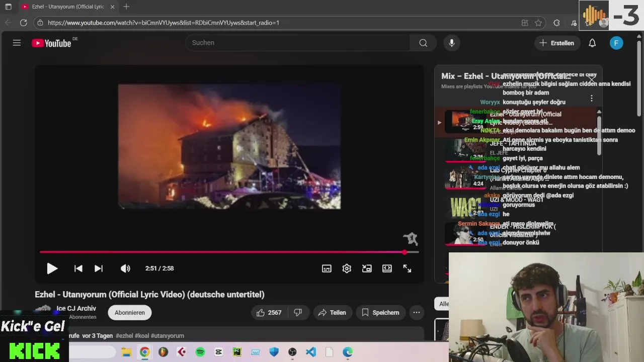The height and width of the screenshot is (362, 644).
Task: Reload the page
Action: 23,23
